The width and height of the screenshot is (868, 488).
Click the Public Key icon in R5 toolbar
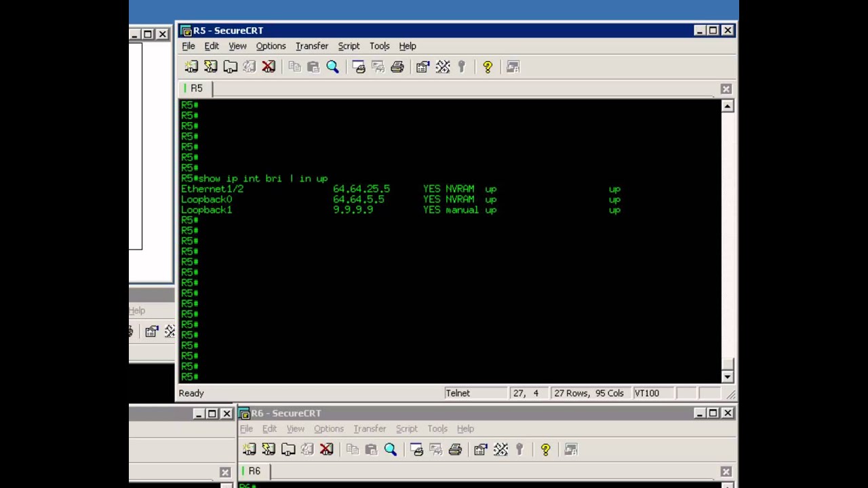(462, 66)
